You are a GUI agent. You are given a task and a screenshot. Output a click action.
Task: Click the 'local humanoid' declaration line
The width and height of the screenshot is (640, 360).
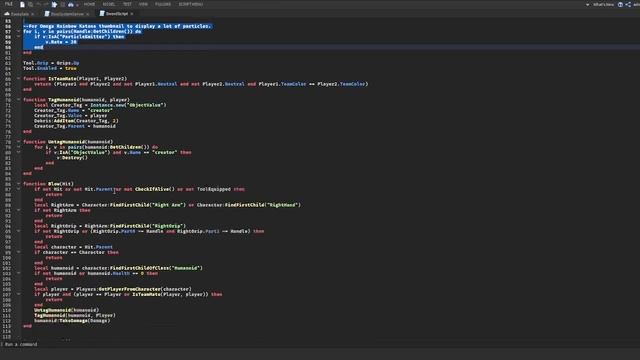(x=118, y=268)
